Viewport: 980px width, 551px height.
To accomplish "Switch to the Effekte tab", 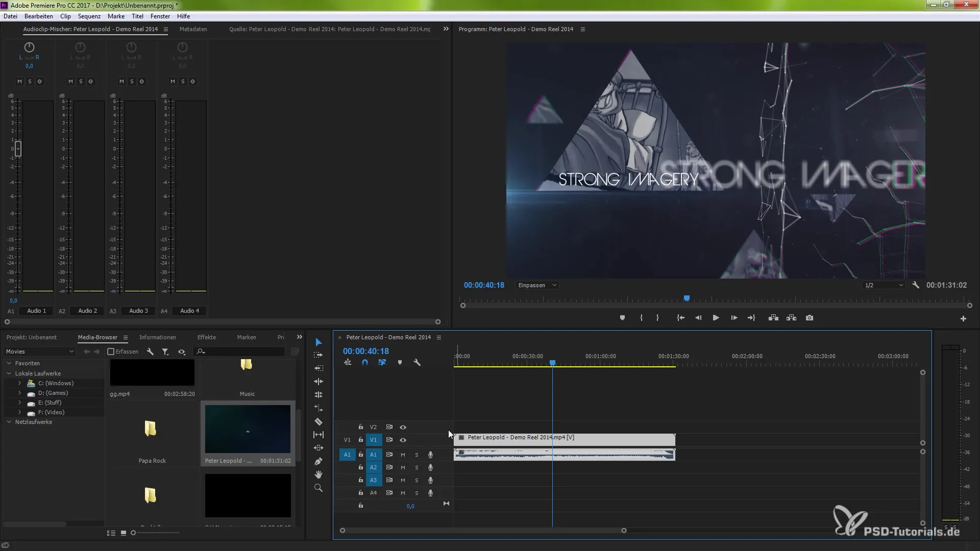I will 207,337.
